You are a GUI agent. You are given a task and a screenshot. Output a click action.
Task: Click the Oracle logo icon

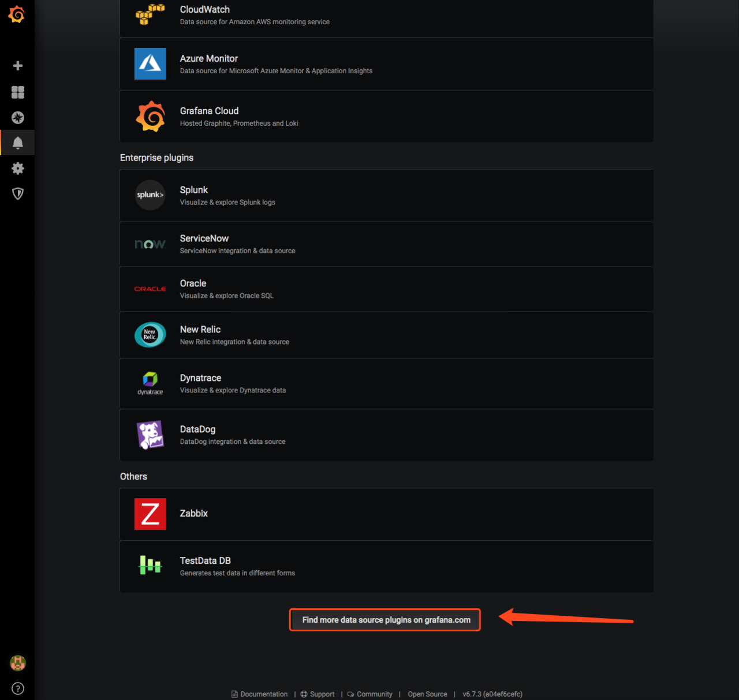click(x=150, y=289)
